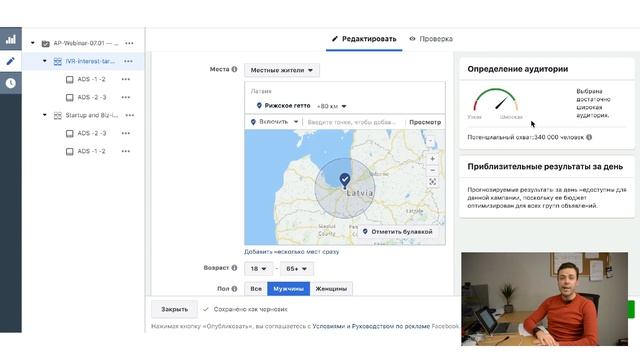Click the Закрыть button
The height and width of the screenshot is (360, 640).
[174, 309]
